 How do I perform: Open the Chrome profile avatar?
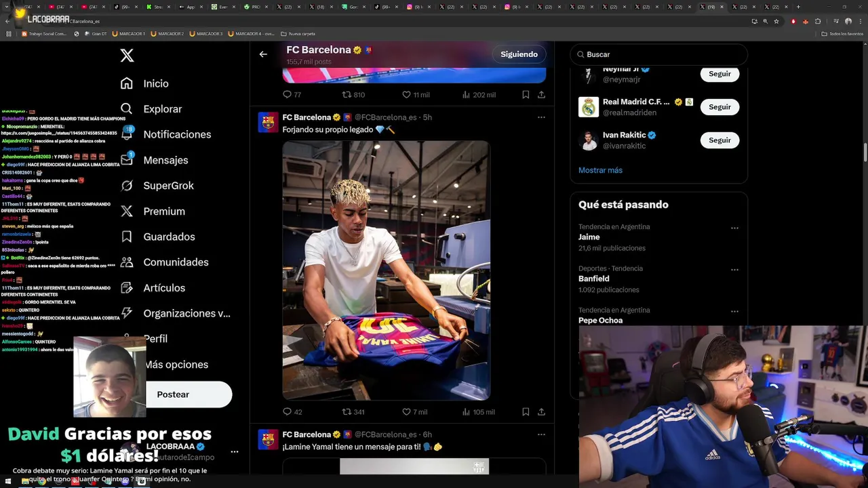[847, 21]
